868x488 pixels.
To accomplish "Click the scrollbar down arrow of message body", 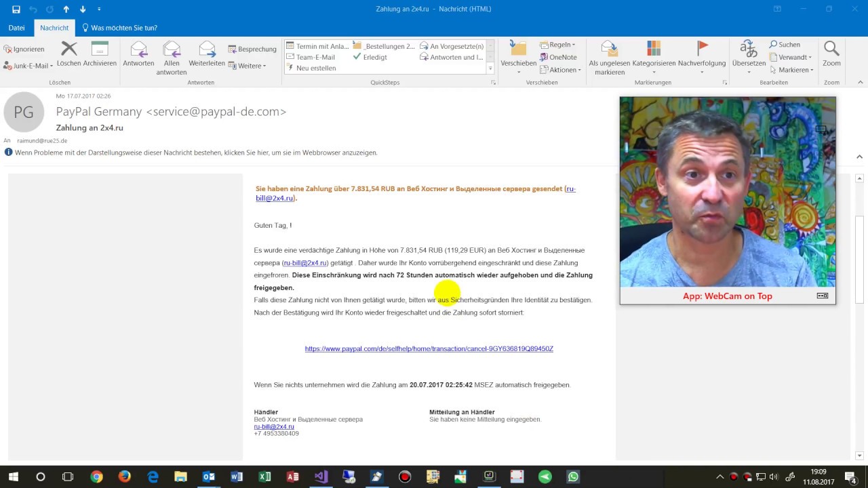I will [859, 455].
